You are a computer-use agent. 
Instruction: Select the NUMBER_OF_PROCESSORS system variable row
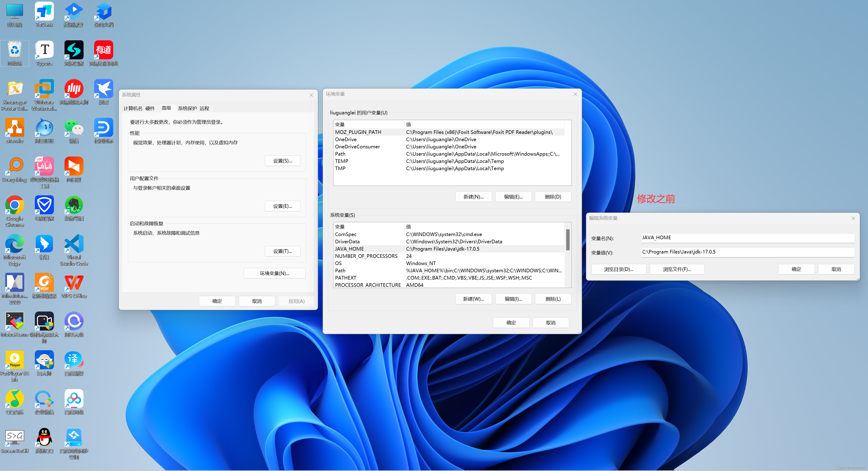point(449,256)
